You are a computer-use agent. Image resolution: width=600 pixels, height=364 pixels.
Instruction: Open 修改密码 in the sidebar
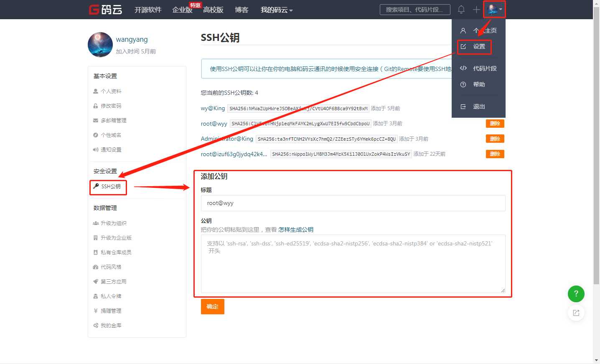111,106
